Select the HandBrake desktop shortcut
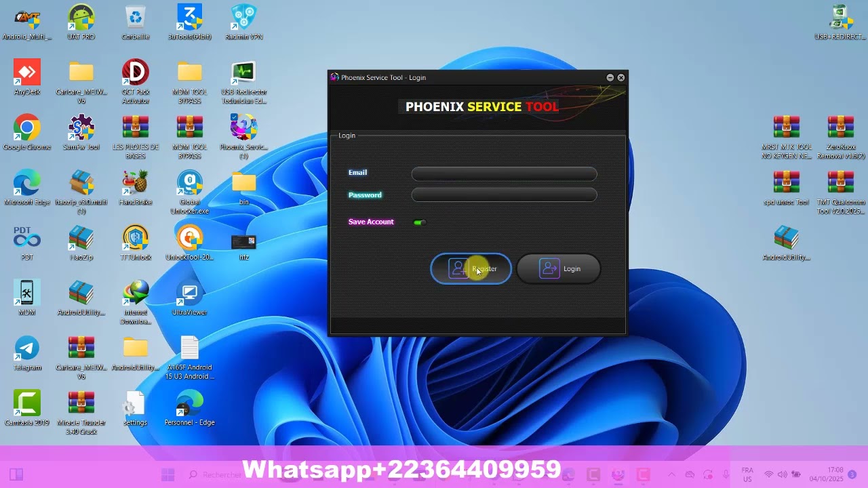Image resolution: width=868 pixels, height=488 pixels. click(x=136, y=188)
